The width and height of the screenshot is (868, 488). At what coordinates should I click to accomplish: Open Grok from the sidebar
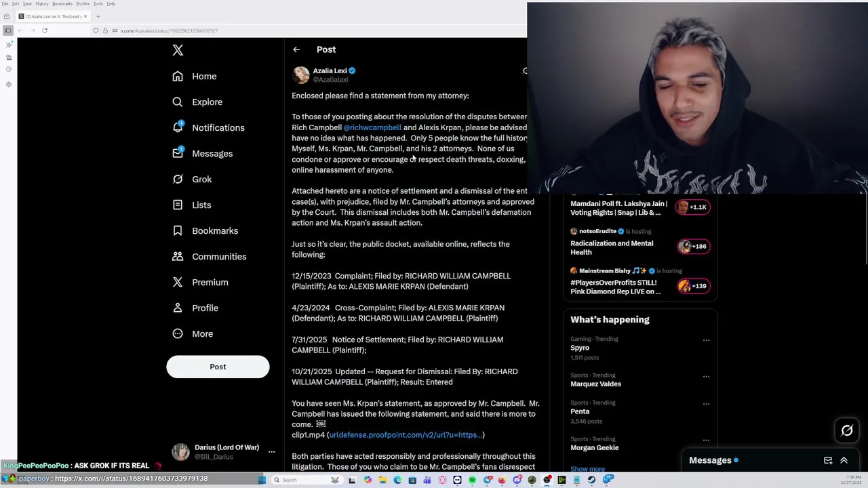pos(192,180)
